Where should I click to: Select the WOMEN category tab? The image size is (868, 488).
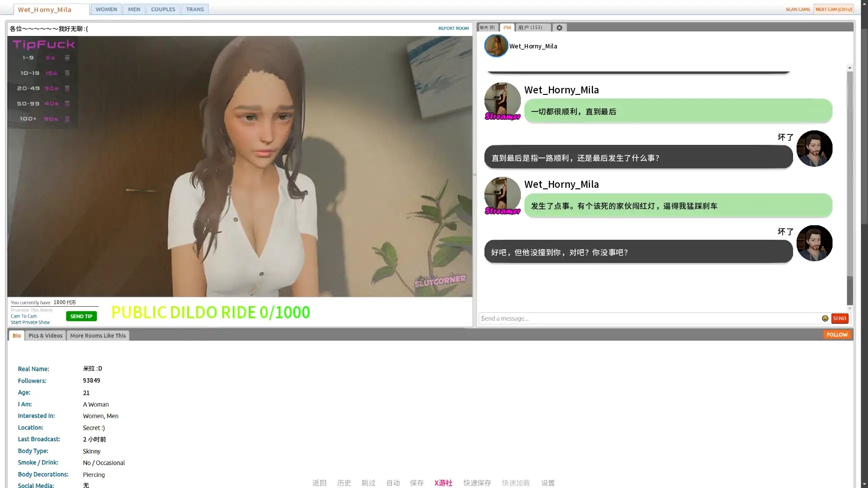click(106, 9)
